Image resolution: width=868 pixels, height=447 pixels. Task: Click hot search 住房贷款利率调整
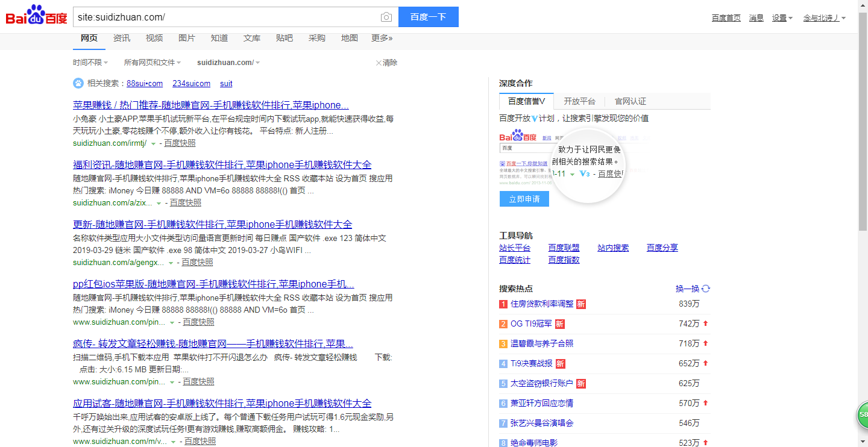pos(542,304)
